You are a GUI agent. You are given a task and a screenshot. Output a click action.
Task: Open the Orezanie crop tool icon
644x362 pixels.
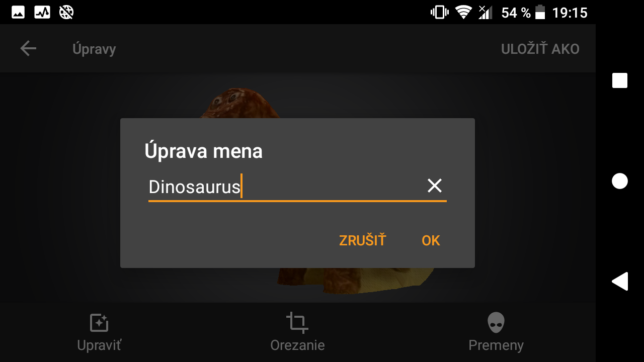pos(297,323)
